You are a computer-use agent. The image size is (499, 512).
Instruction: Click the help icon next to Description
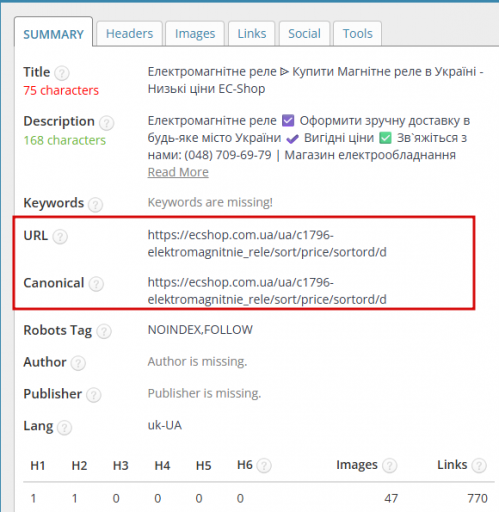107,123
